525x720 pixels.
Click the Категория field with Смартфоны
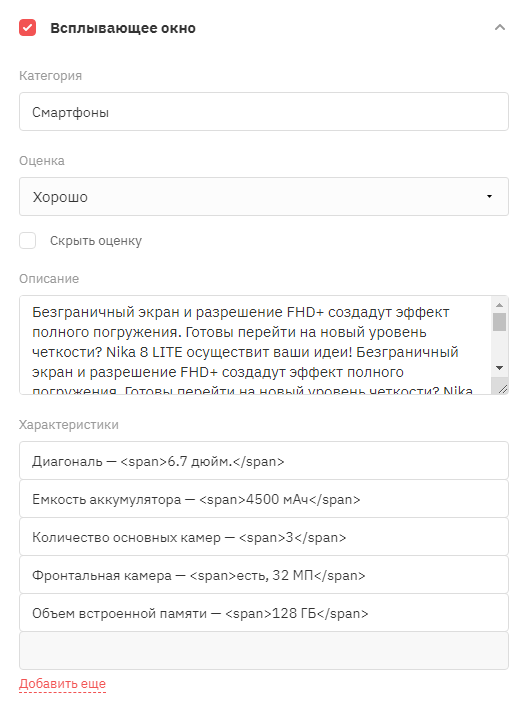point(264,112)
